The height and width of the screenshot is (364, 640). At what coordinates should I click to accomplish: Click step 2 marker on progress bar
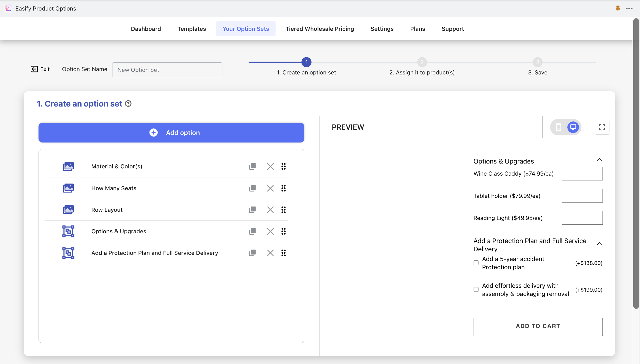(x=422, y=62)
